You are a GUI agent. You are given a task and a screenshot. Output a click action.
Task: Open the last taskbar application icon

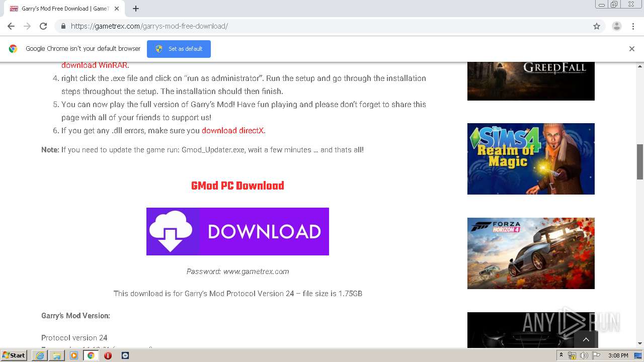coord(125,355)
